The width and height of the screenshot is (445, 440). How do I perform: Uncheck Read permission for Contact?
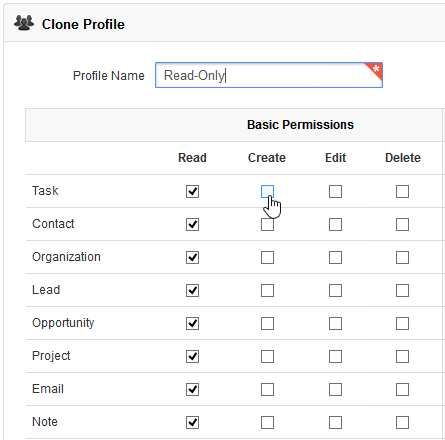click(x=192, y=224)
